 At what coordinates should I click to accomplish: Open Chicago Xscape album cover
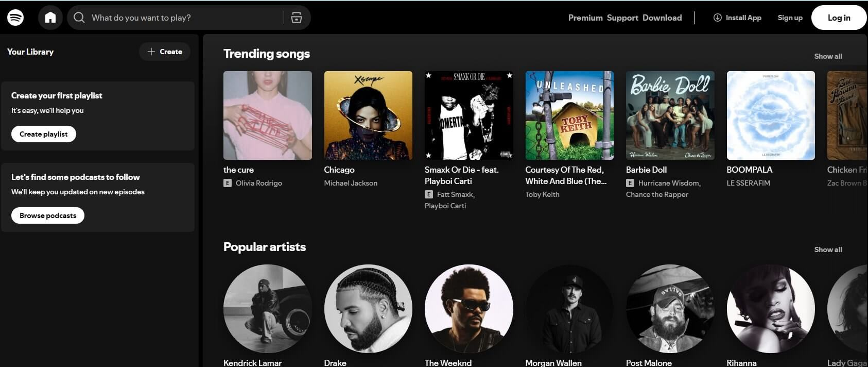[368, 115]
